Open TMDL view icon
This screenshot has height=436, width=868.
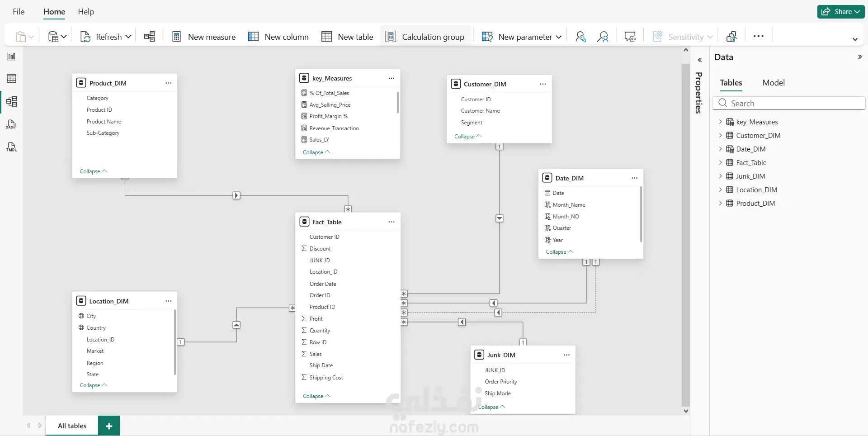11,147
